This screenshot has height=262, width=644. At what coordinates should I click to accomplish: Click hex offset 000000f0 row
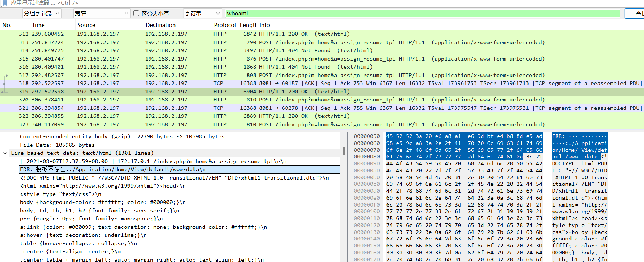(367, 205)
